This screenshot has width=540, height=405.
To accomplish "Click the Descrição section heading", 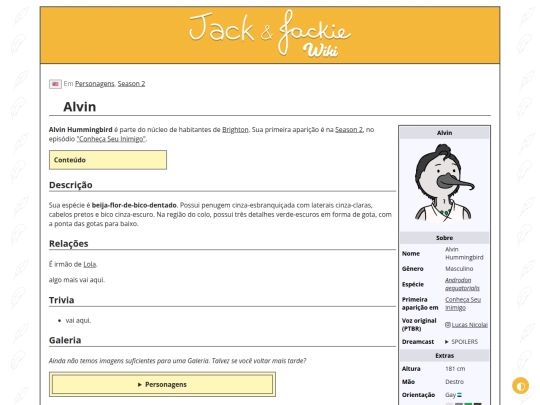I will click(x=71, y=185).
